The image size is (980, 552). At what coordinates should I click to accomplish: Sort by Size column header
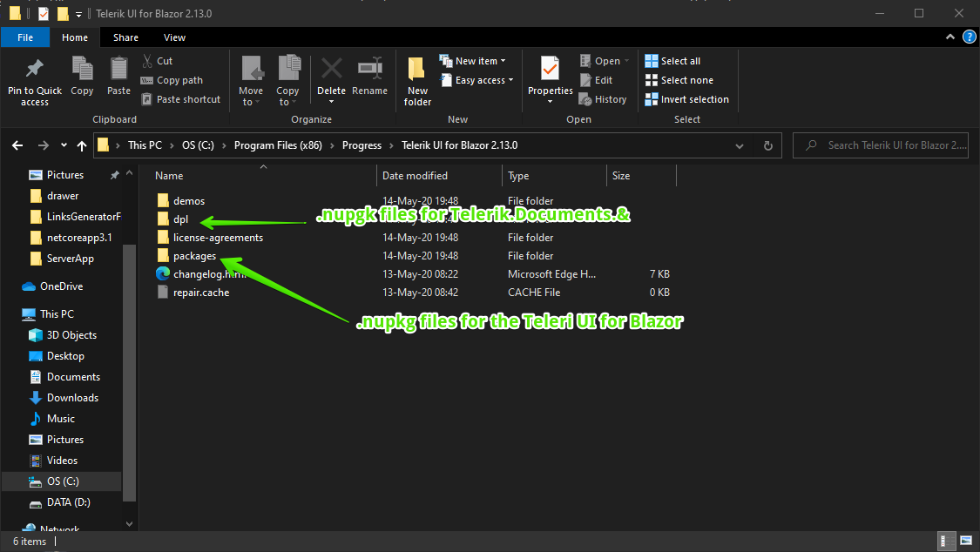coord(621,176)
